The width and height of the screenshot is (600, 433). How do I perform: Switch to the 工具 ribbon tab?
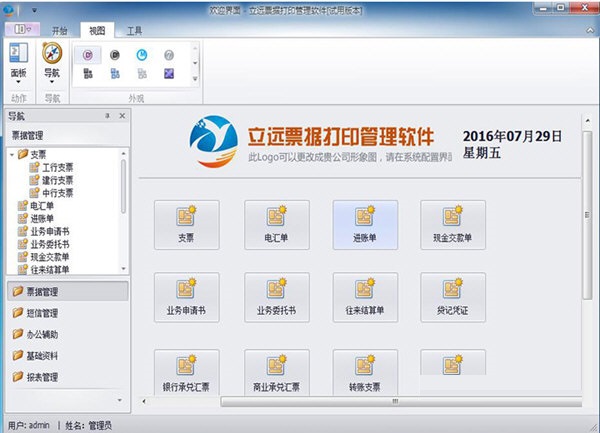[134, 31]
